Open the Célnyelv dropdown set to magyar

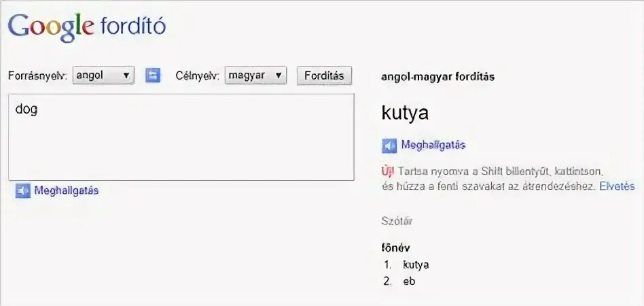tap(256, 75)
